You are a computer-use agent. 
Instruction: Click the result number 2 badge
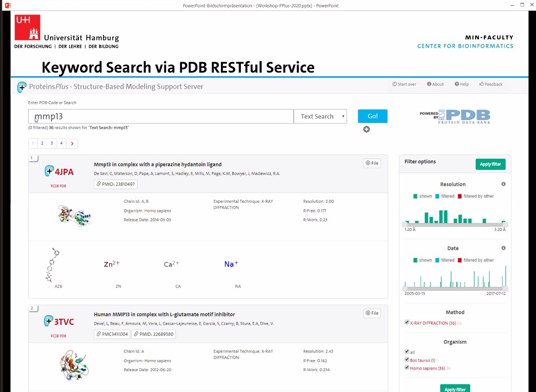point(33,308)
